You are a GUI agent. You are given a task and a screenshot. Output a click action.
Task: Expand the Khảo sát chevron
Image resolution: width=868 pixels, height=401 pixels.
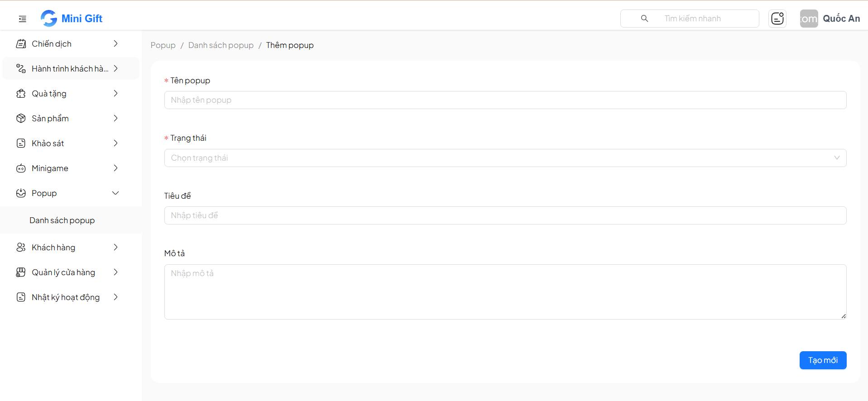[x=115, y=143]
